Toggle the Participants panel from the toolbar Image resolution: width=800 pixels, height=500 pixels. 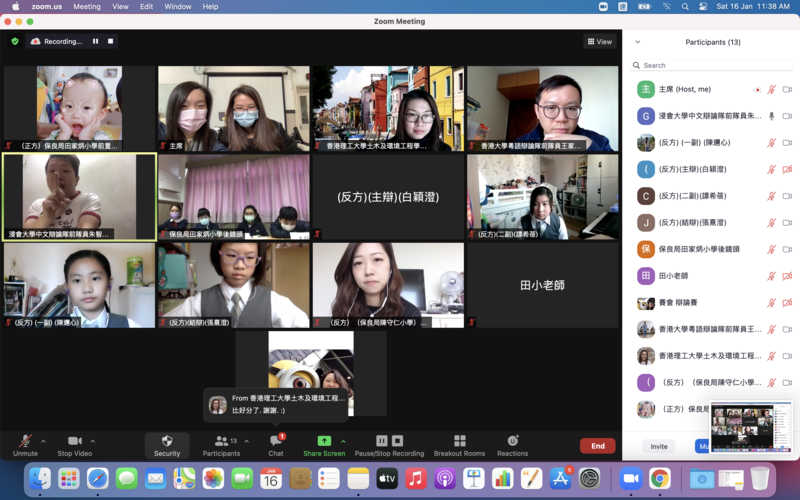pyautogui.click(x=221, y=445)
